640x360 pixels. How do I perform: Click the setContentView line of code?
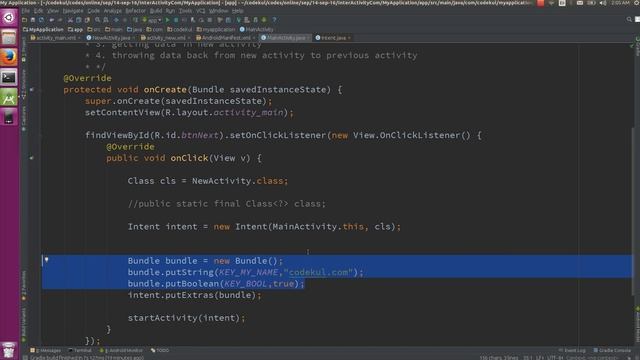189,112
